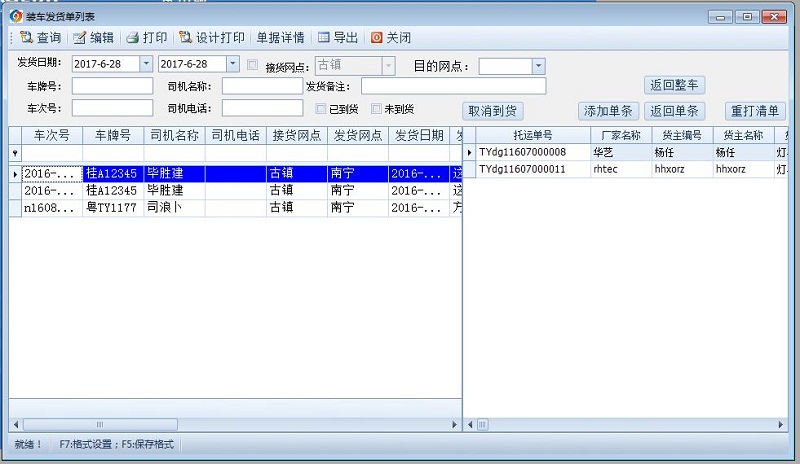
Task: Sort by 车牌号 column header
Action: coord(113,135)
